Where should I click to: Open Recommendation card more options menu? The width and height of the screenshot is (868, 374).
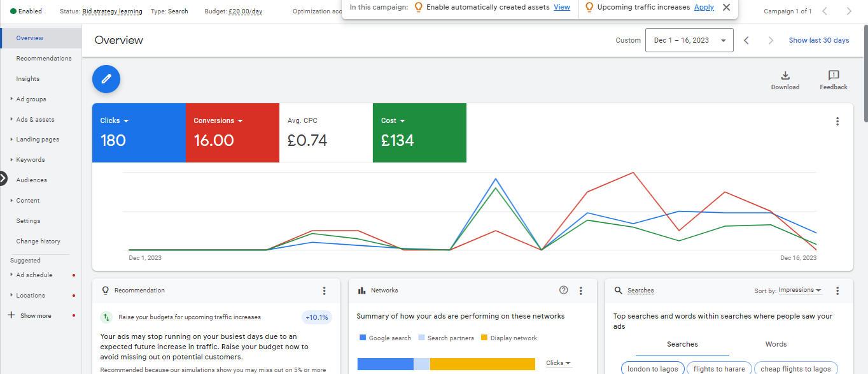324,291
